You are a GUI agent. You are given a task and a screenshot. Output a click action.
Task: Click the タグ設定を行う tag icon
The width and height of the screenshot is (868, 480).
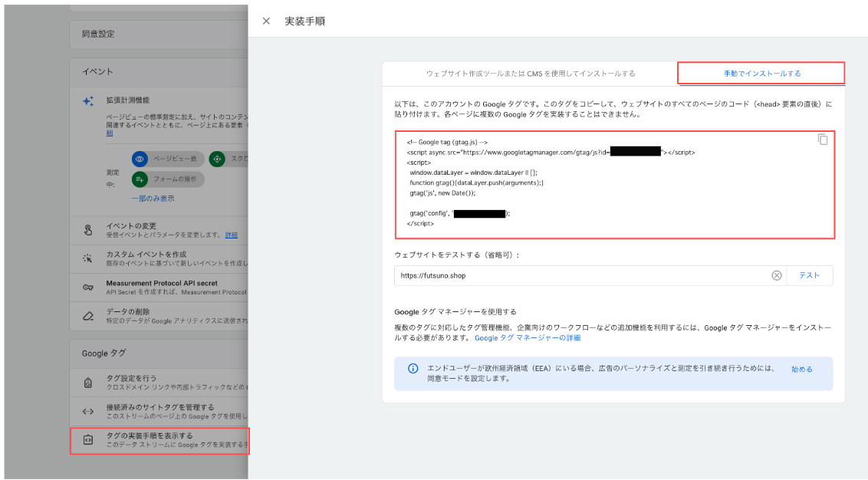click(88, 383)
